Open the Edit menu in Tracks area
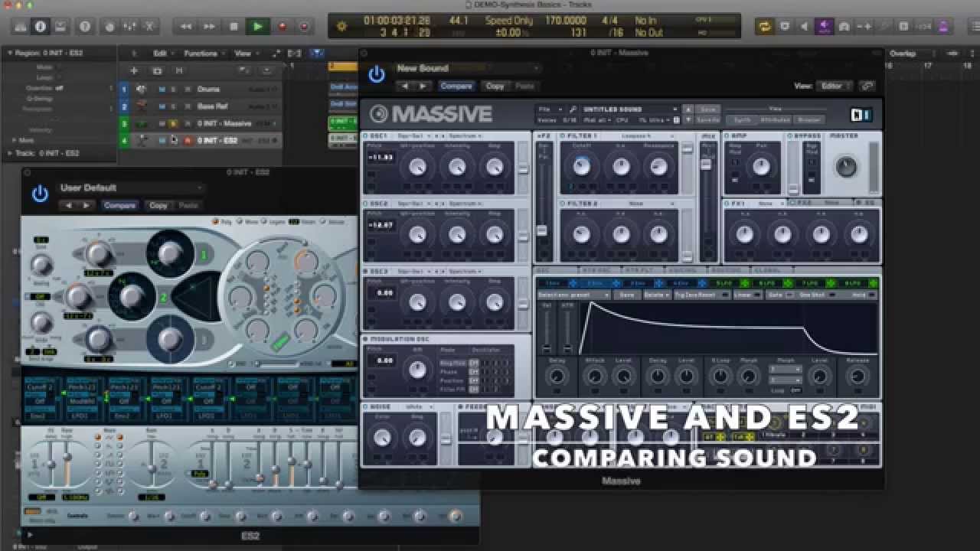Viewport: 980px width, 551px height. (x=162, y=54)
